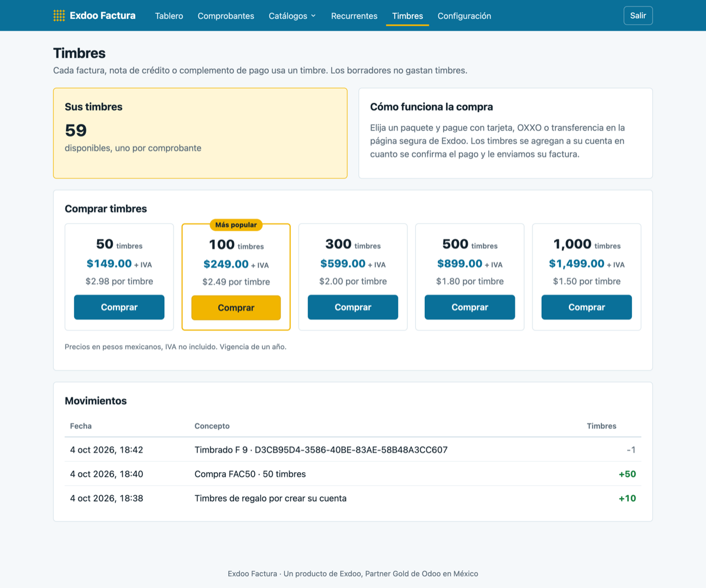Select the Timbres tab in the navbar
This screenshot has width=706, height=588.
tap(407, 16)
